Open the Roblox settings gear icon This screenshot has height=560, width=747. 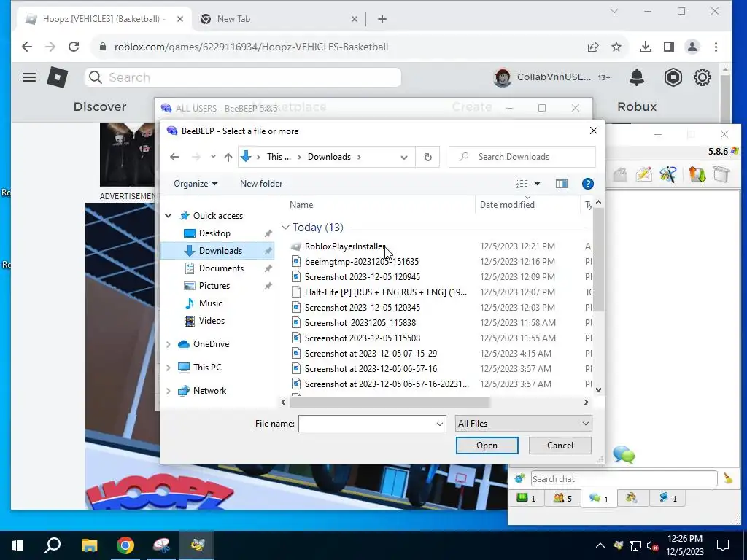click(x=702, y=77)
